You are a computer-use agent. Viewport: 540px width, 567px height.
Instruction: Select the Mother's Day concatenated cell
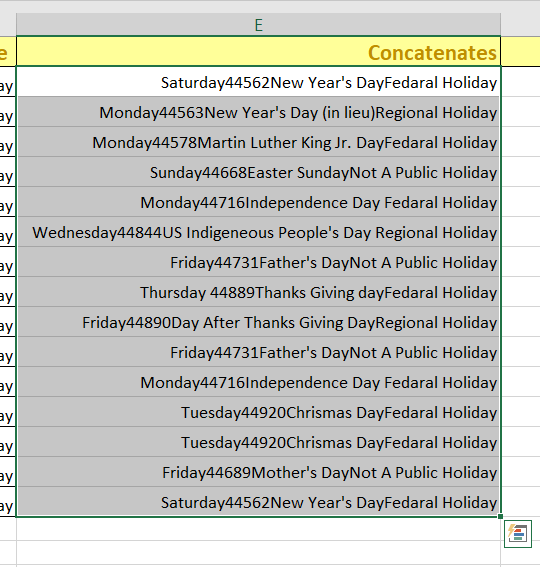tap(259, 472)
